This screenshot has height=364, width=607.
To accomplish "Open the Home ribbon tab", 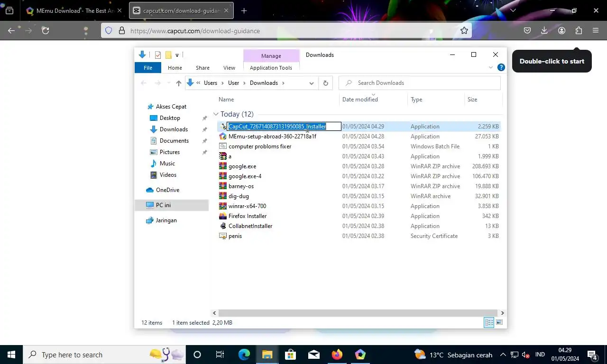I will [175, 68].
